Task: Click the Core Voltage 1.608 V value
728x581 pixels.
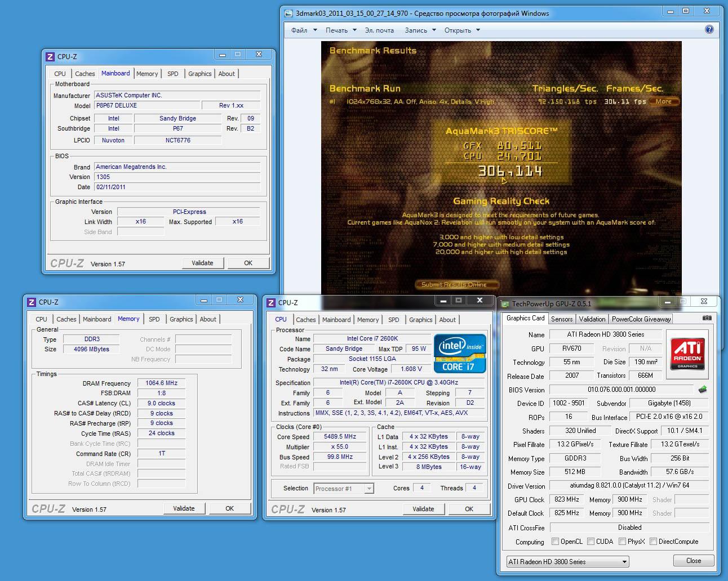Action: pyautogui.click(x=411, y=369)
